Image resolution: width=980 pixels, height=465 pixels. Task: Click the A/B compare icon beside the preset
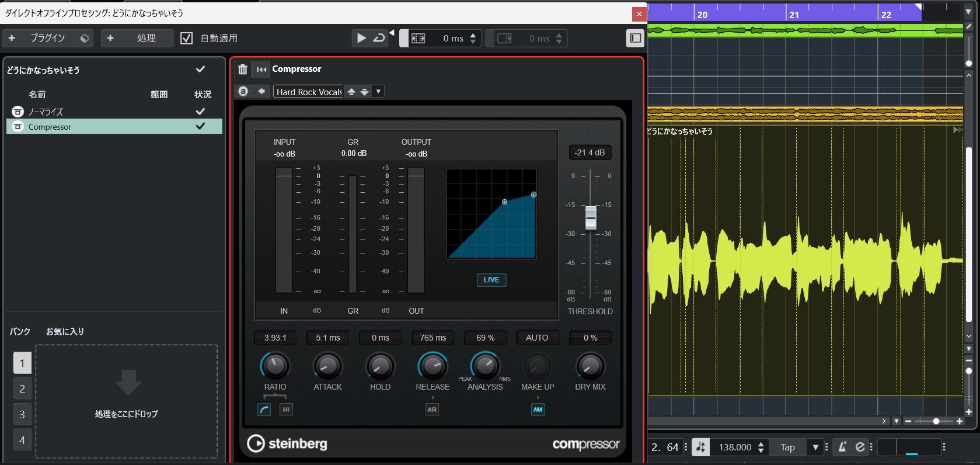tap(243, 91)
